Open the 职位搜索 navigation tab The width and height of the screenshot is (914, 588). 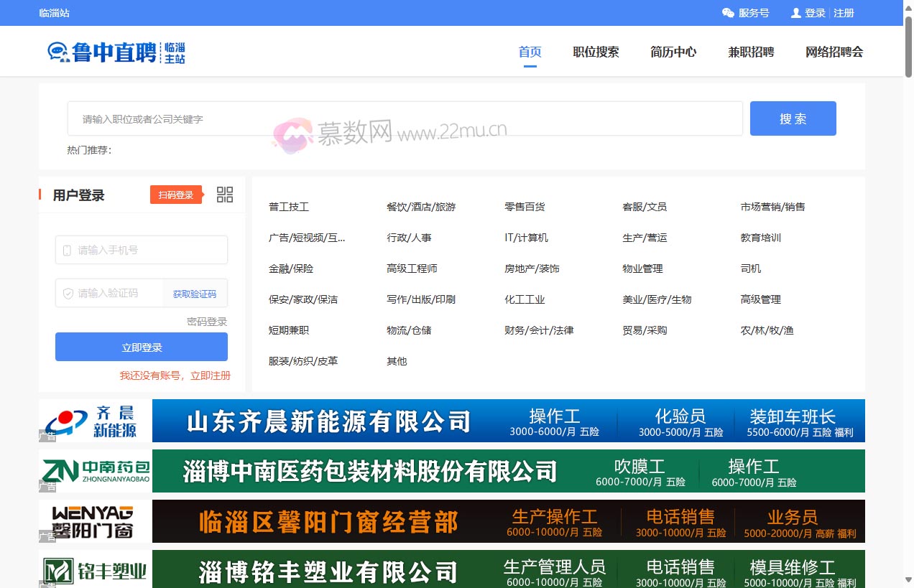[595, 52]
